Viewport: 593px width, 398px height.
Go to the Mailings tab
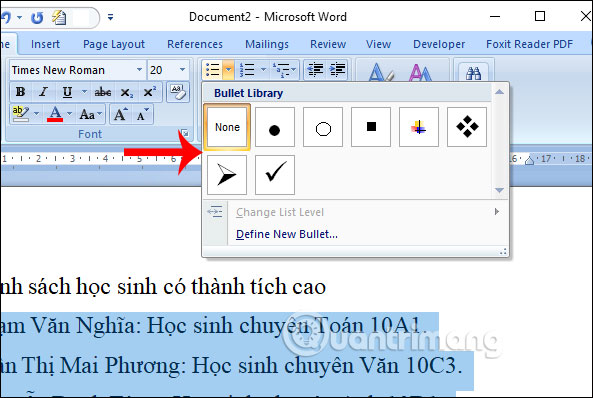(267, 44)
